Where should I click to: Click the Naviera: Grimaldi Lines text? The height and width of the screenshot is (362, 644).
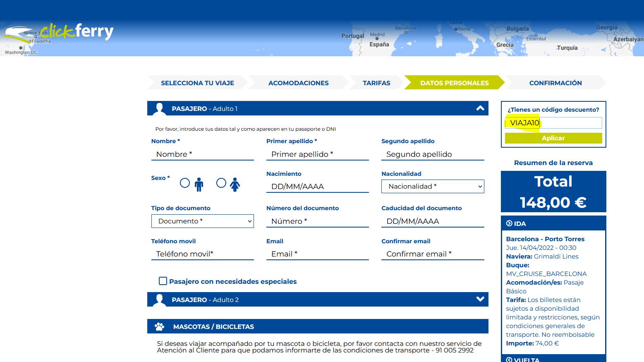(x=542, y=257)
